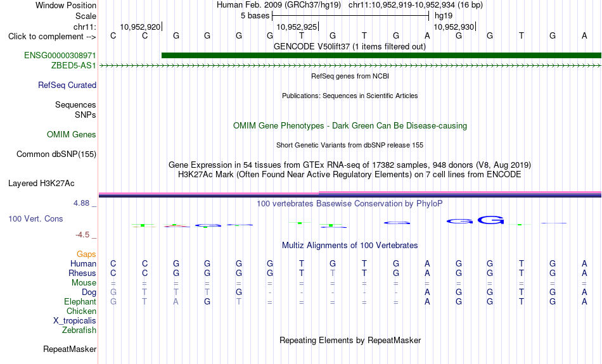Viewport: 602px width, 364px height.
Task: Click the hg19 assembly label near scale
Action: point(444,16)
